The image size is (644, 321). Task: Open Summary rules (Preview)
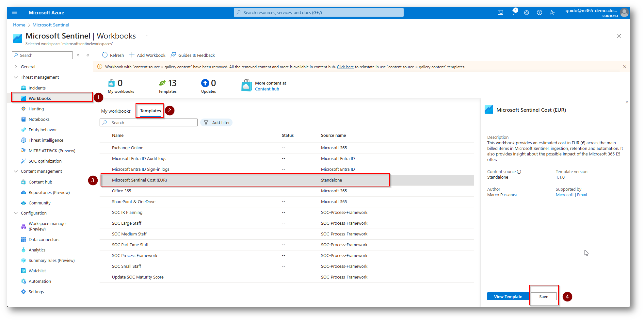point(52,260)
